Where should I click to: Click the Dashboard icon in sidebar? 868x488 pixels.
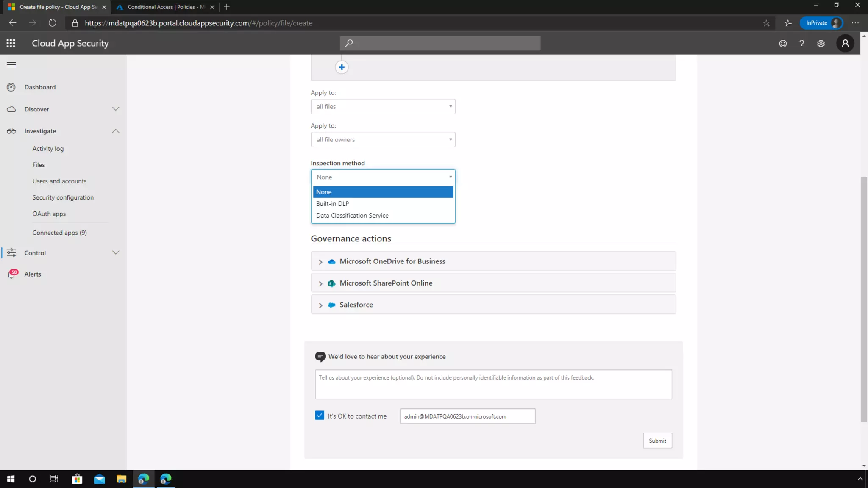[x=11, y=87]
